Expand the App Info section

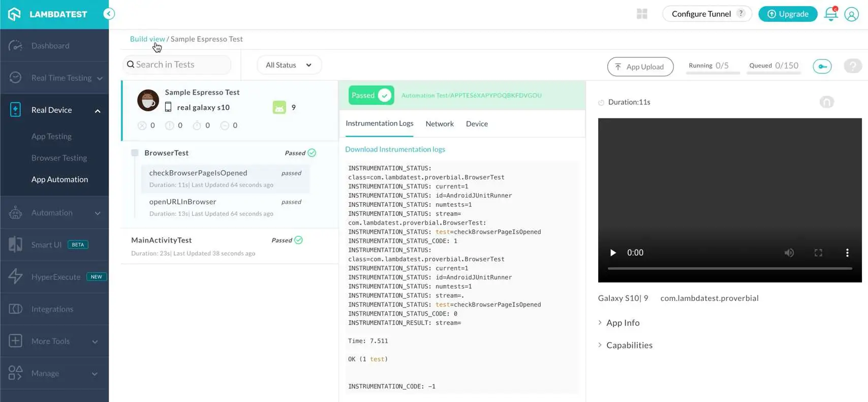coord(623,323)
